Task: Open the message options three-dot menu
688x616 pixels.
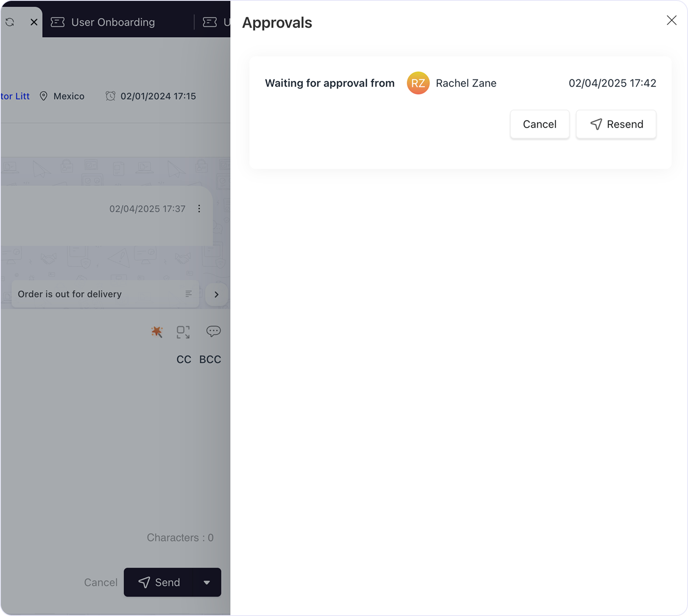Action: click(199, 209)
